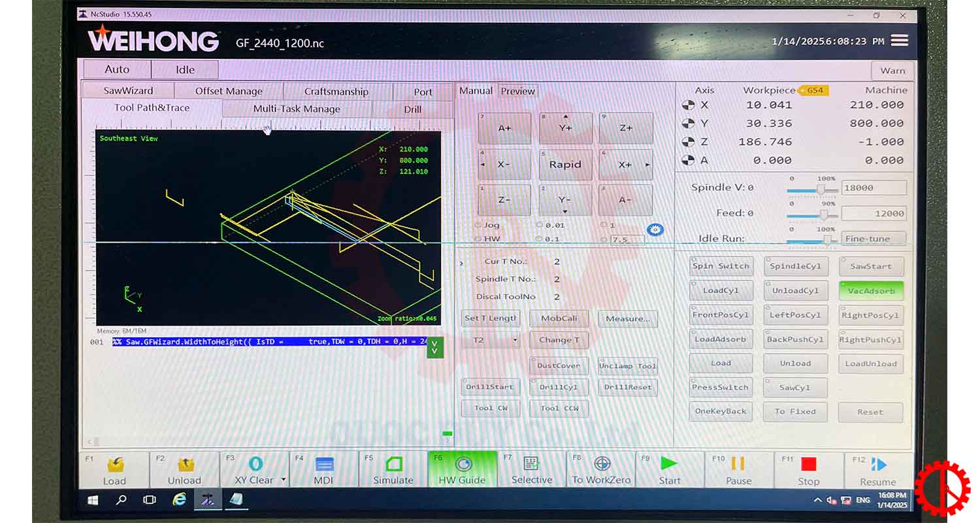Click the Change T button

click(559, 340)
